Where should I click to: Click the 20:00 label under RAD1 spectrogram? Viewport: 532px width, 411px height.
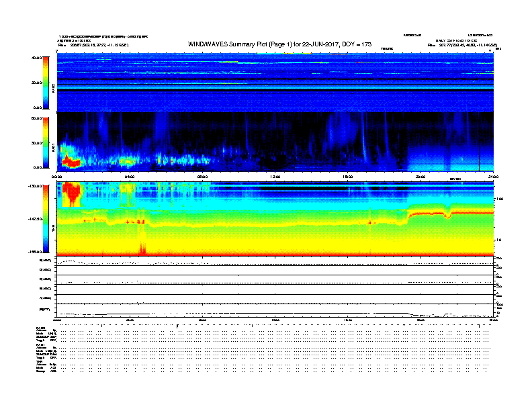pos(420,177)
